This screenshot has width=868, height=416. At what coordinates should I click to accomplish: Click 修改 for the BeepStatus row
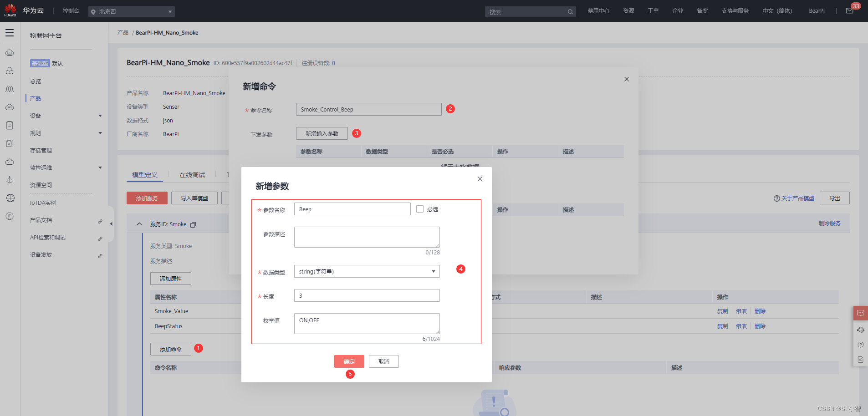coord(741,326)
